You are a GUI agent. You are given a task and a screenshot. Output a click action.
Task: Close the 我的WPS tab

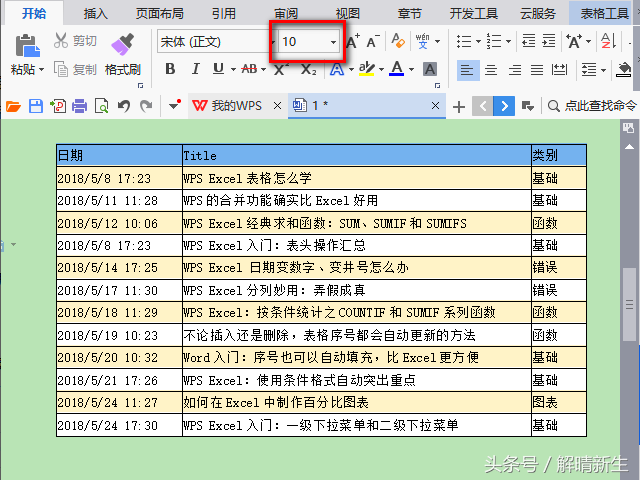pos(277,106)
